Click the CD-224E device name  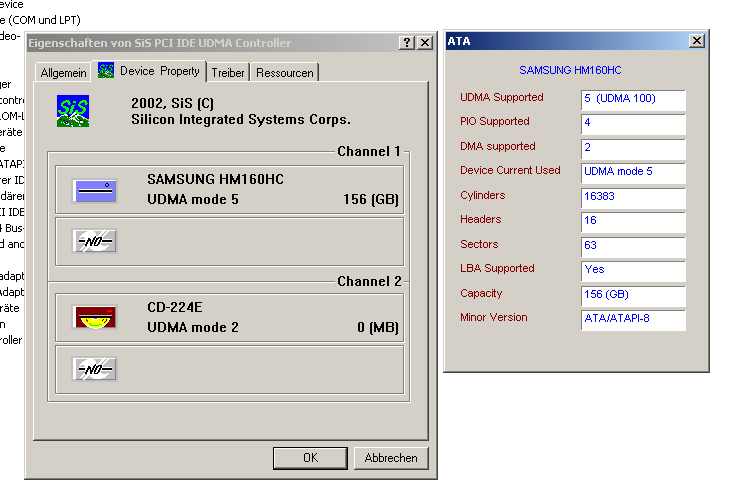[x=175, y=307]
